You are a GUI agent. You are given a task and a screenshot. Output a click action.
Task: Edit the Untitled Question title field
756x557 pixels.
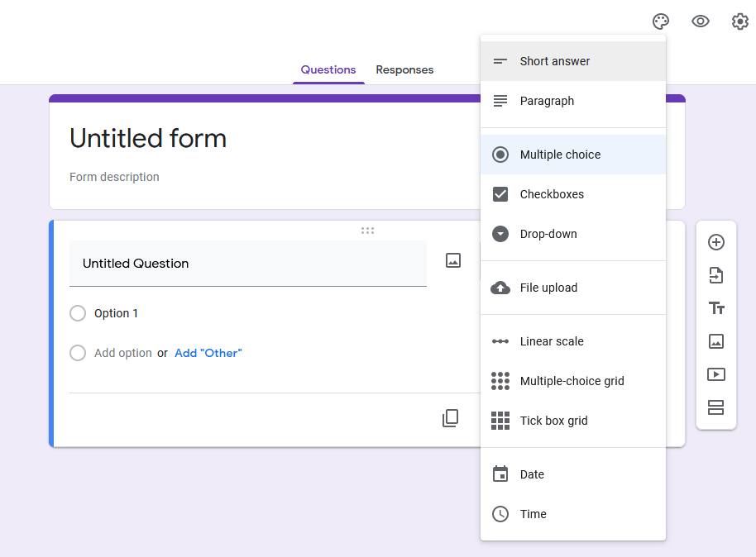point(248,263)
